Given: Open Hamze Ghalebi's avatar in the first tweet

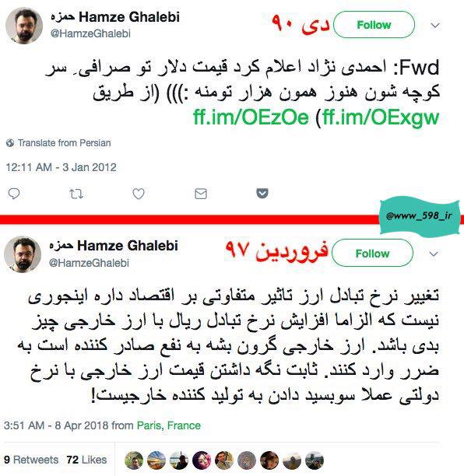Looking at the screenshot, I should [24, 26].
